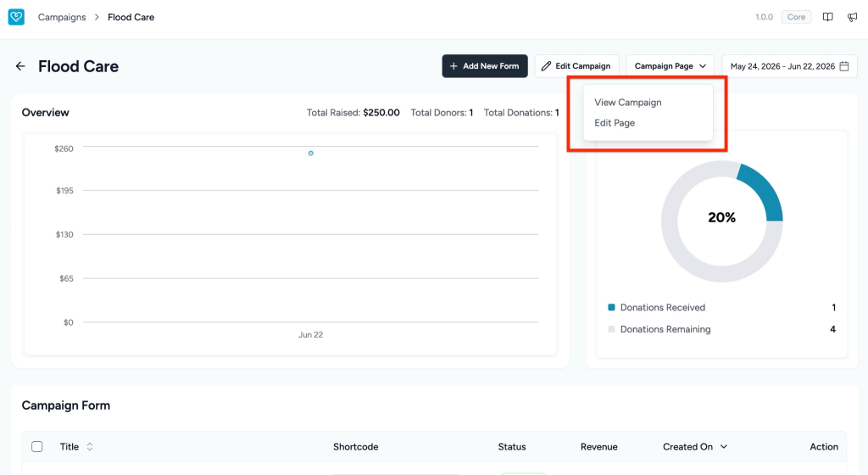This screenshot has height=475, width=868.
Task: Click the Edit Campaign button
Action: (x=576, y=66)
